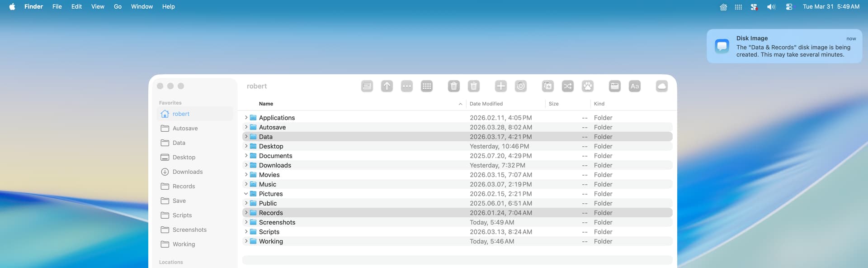
Task: Click the shuffle arrows toolbar icon
Action: 568,86
